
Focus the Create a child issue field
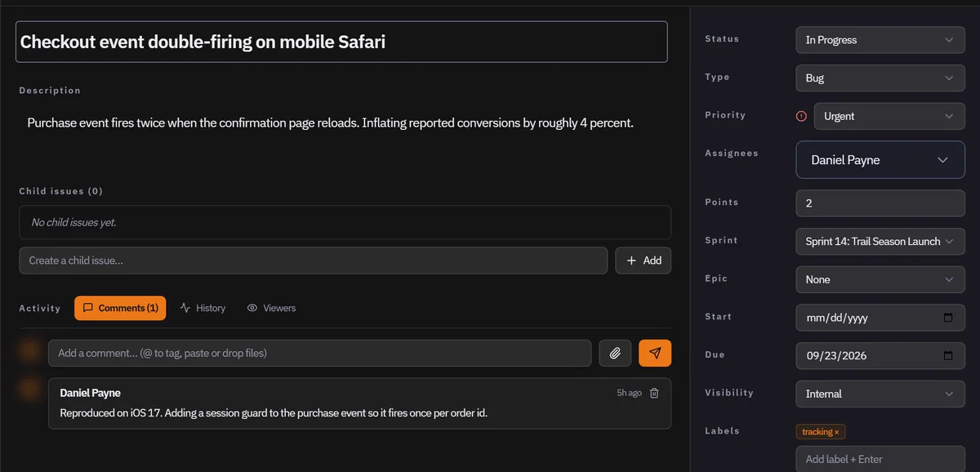coord(314,260)
